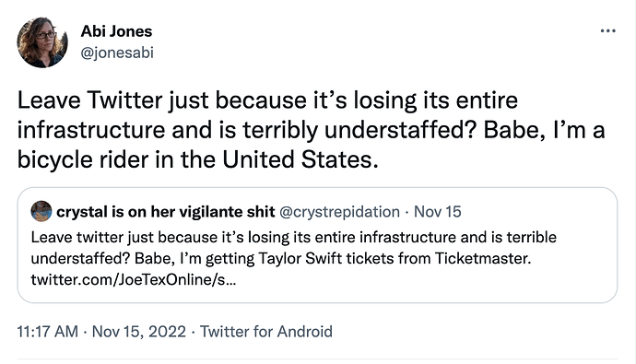Click the main tweet's 'bicycle rider' text line
This screenshot has height=364, width=636.
(x=197, y=159)
